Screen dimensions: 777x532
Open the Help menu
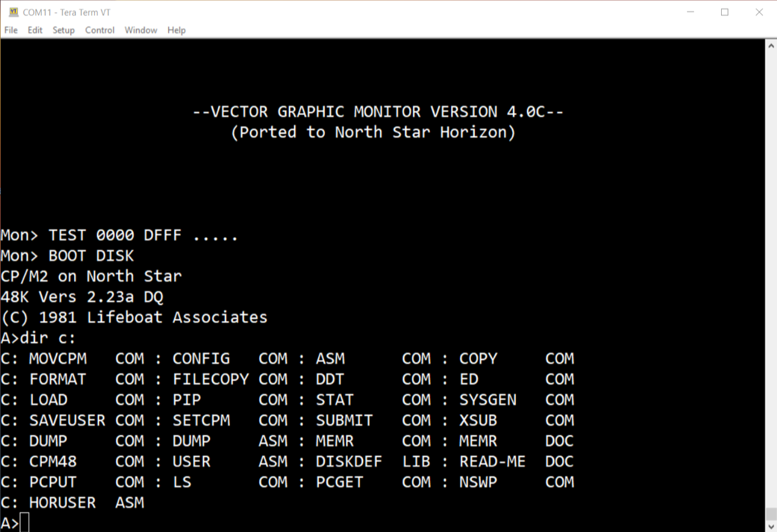(176, 30)
